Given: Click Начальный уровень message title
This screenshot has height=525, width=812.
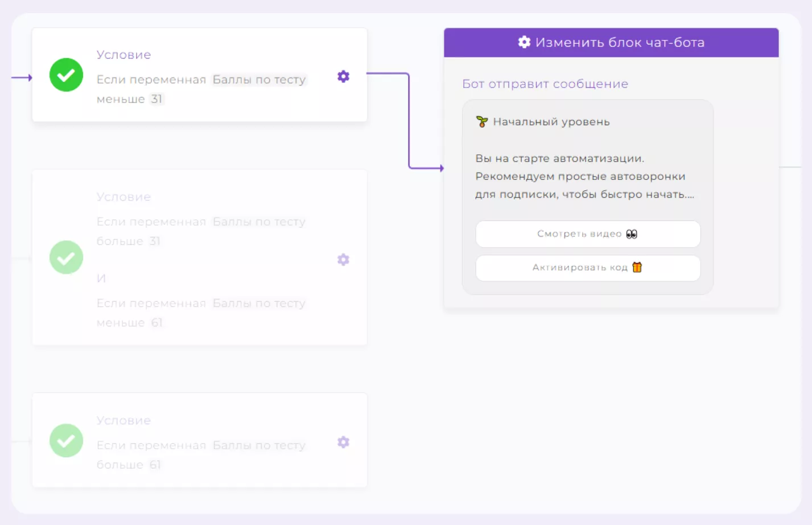Looking at the screenshot, I should click(x=551, y=122).
